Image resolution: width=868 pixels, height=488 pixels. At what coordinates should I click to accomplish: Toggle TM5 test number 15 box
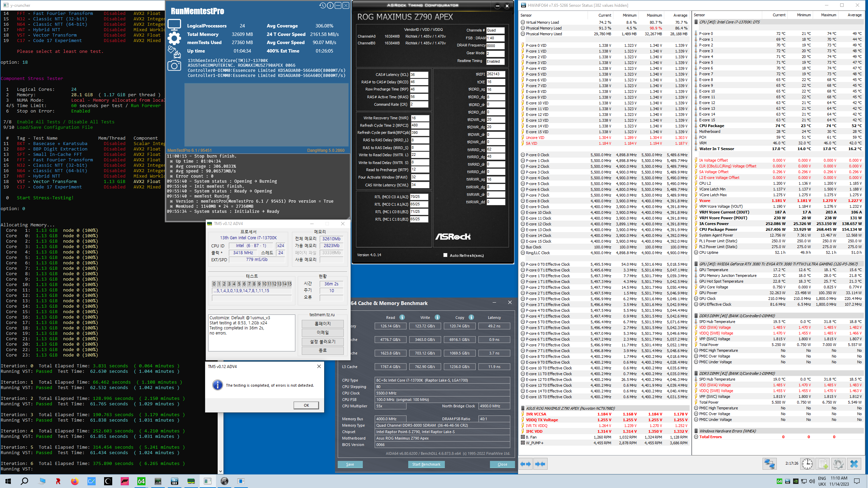click(x=289, y=284)
